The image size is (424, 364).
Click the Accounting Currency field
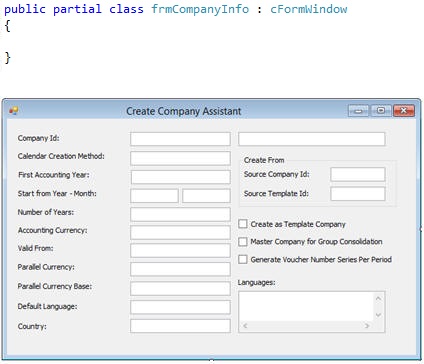(x=180, y=232)
